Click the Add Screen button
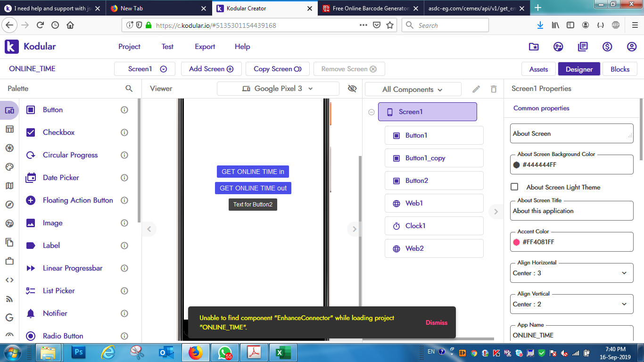The height and width of the screenshot is (362, 644). (211, 69)
